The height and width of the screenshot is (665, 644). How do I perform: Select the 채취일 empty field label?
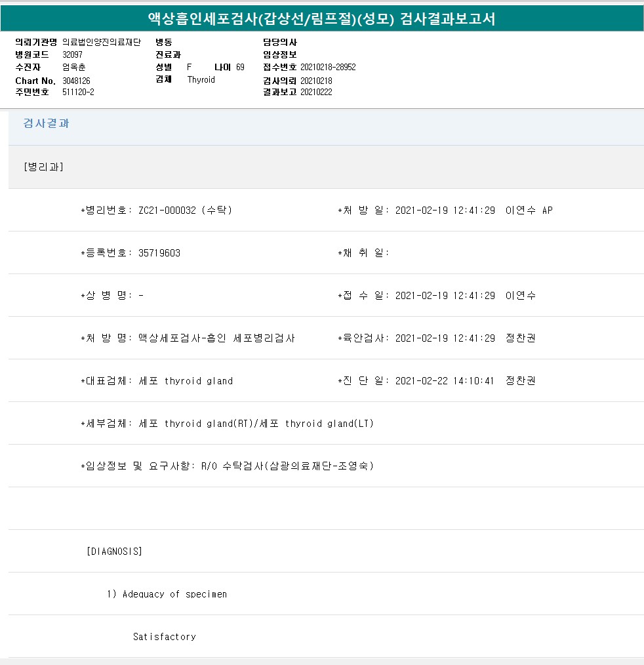point(363,253)
